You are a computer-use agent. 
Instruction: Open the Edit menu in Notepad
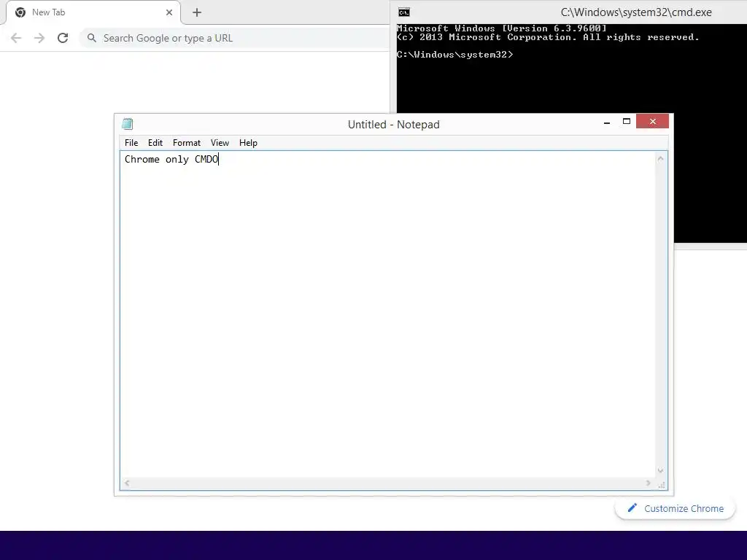coord(155,143)
